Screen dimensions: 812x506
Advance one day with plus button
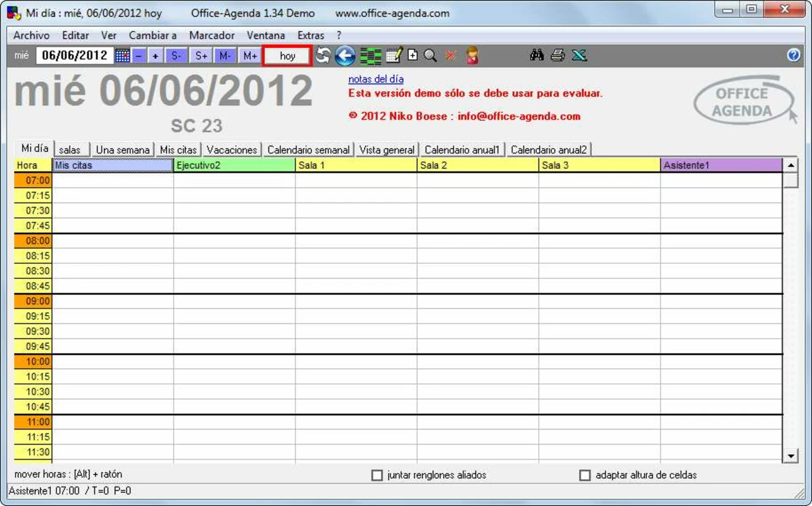pyautogui.click(x=156, y=56)
